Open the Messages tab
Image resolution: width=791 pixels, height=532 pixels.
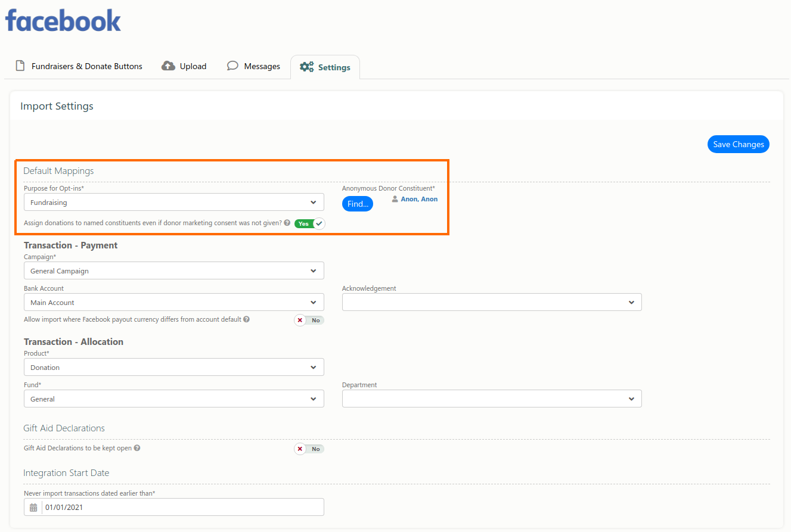254,66
